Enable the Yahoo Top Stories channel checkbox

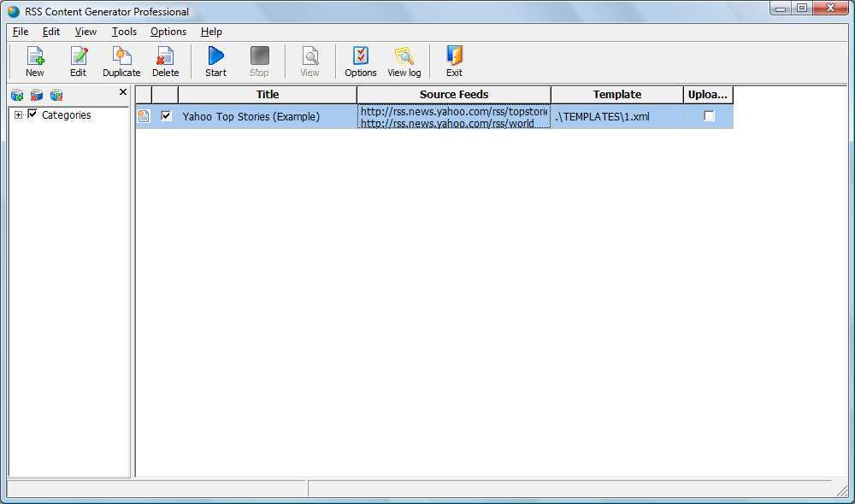point(166,116)
